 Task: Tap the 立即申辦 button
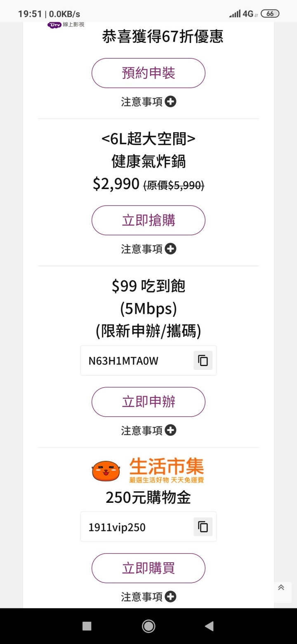[x=148, y=402]
